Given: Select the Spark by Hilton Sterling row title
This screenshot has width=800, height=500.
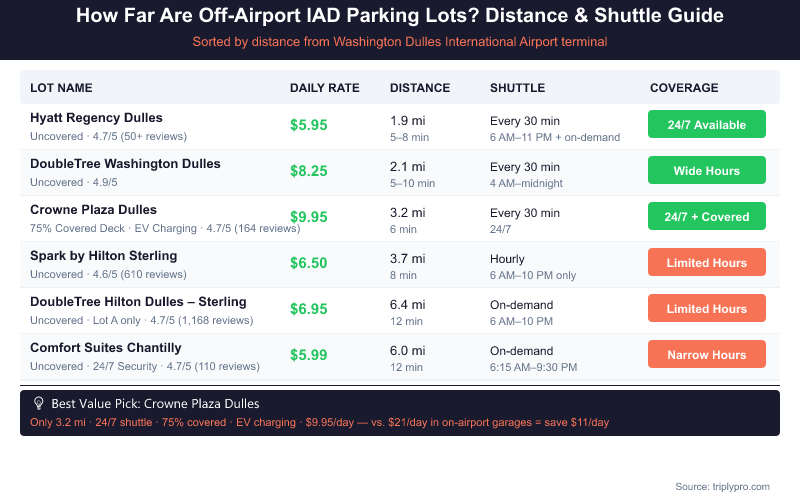Looking at the screenshot, I should pyautogui.click(x=104, y=256).
